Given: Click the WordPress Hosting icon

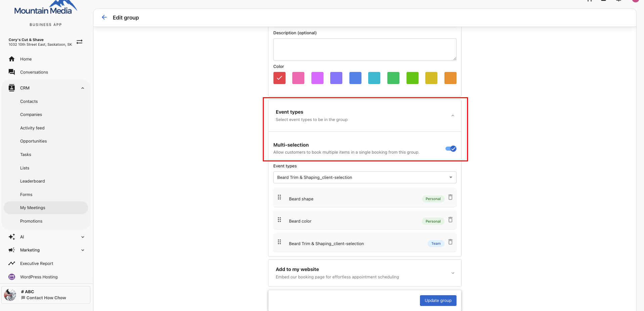Looking at the screenshot, I should 12,277.
